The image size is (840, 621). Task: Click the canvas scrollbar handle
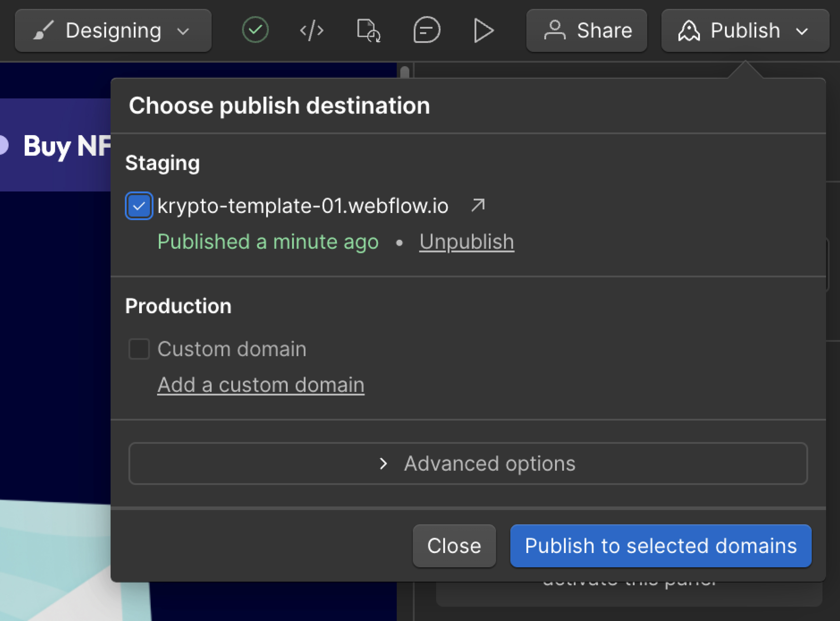(x=405, y=73)
